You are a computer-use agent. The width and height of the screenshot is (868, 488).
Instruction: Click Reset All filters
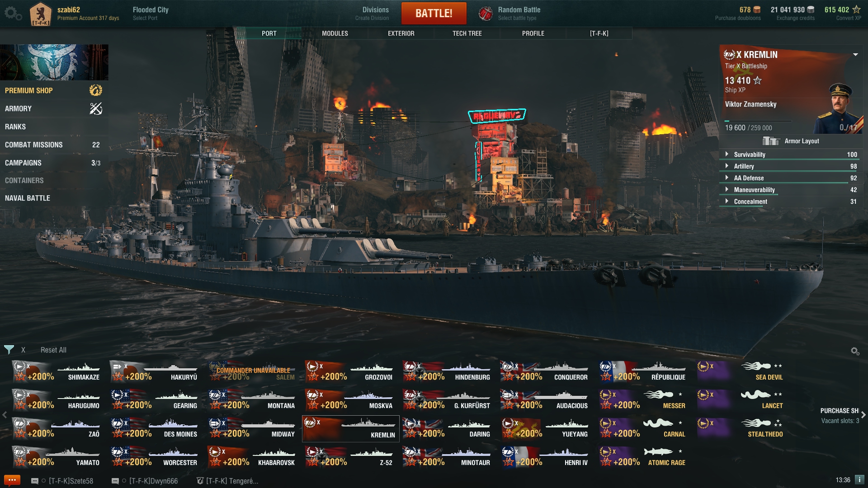point(53,350)
